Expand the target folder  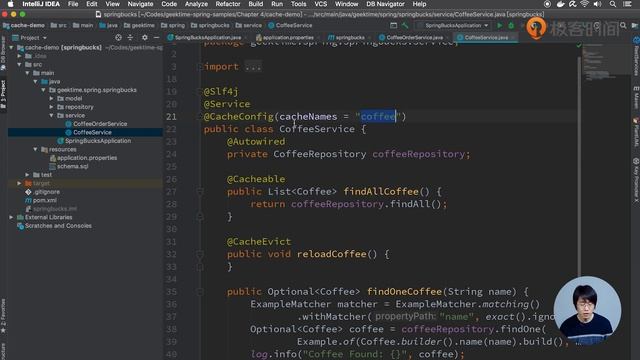pyautogui.click(x=19, y=183)
